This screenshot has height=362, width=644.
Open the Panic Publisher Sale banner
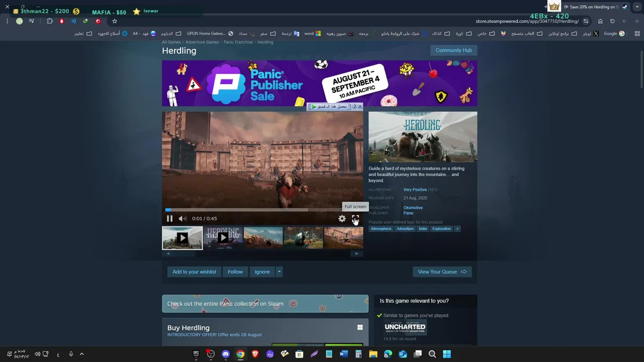pyautogui.click(x=319, y=83)
